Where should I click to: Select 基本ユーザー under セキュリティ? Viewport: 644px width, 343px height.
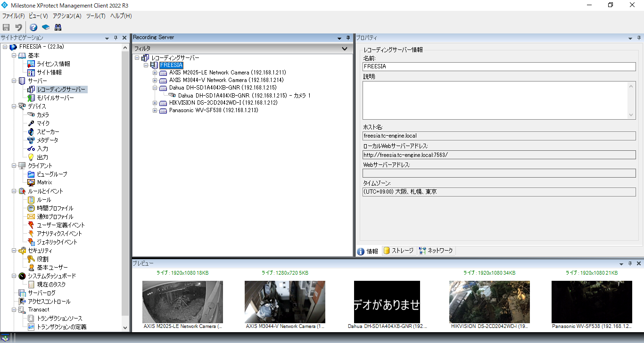(52, 268)
